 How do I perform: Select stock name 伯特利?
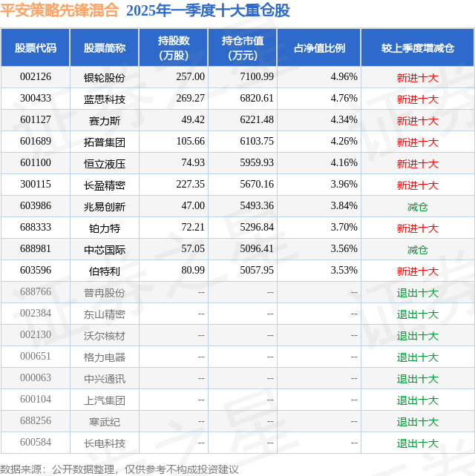click(105, 271)
